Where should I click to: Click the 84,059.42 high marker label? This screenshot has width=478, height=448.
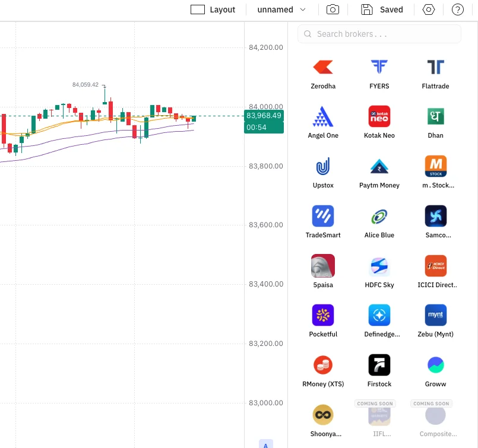coord(86,85)
